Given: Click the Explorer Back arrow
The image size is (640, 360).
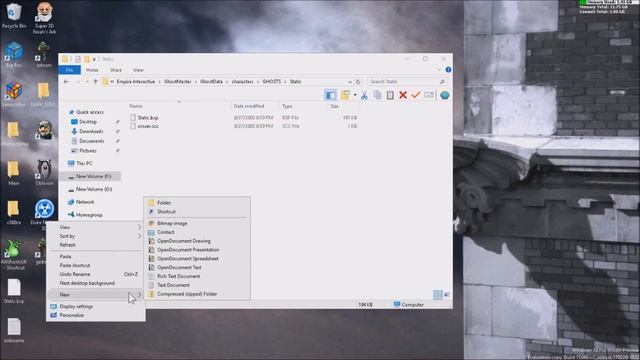Looking at the screenshot, I should (x=67, y=82).
